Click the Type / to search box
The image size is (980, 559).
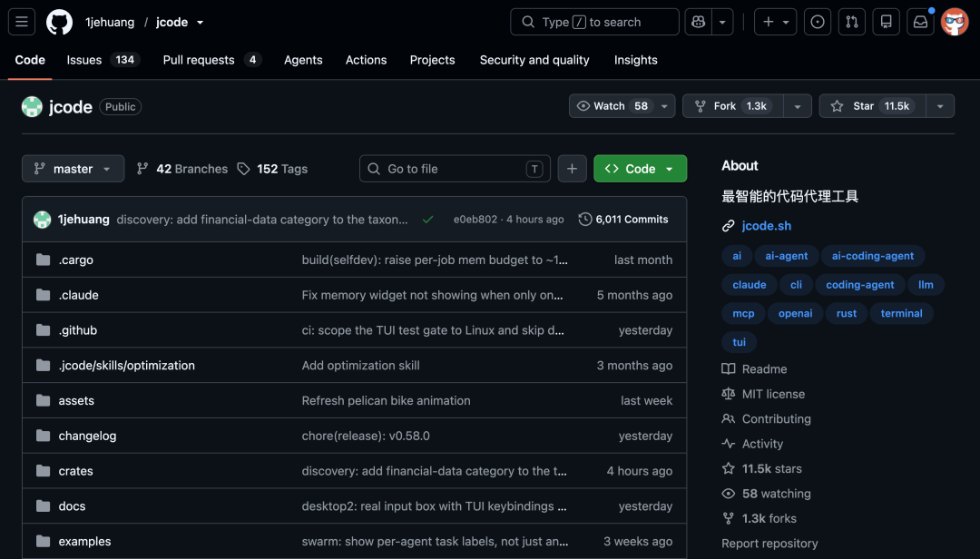tap(594, 22)
